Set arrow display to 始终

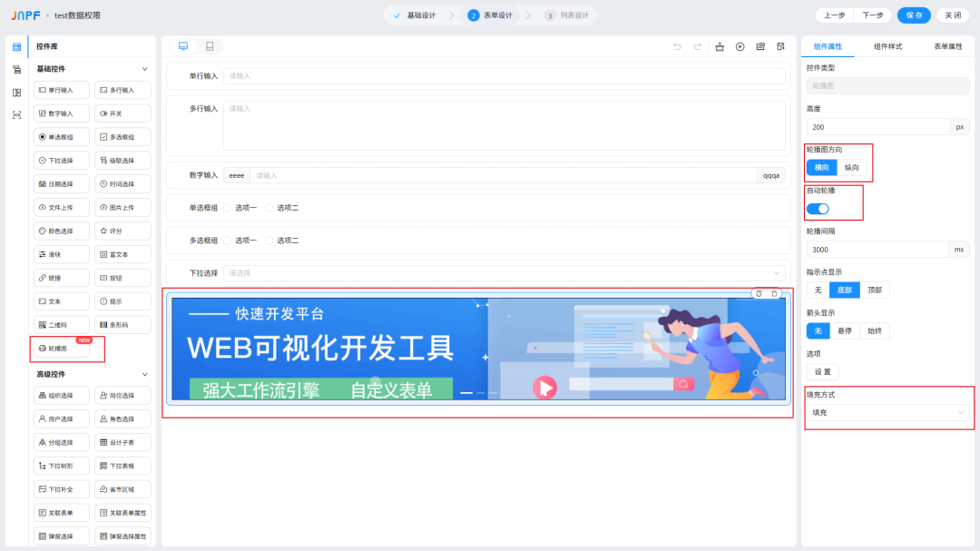point(875,330)
